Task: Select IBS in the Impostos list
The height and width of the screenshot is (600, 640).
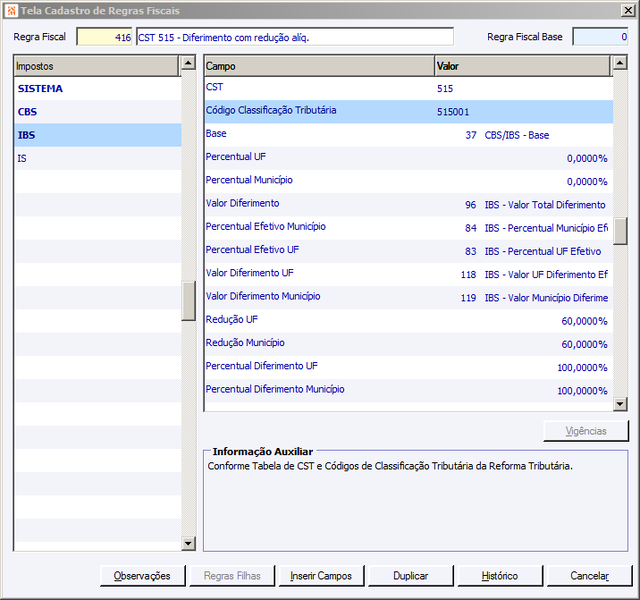Action: pyautogui.click(x=98, y=135)
